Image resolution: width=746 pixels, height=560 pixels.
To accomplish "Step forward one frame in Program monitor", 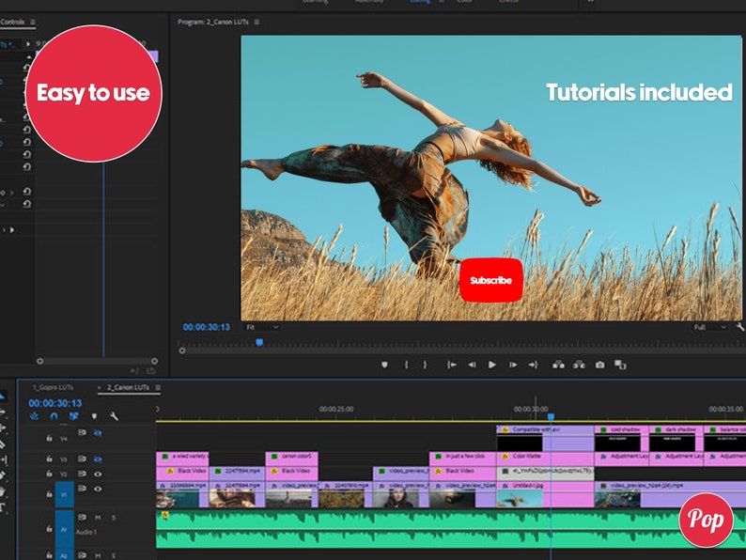I will tap(513, 365).
